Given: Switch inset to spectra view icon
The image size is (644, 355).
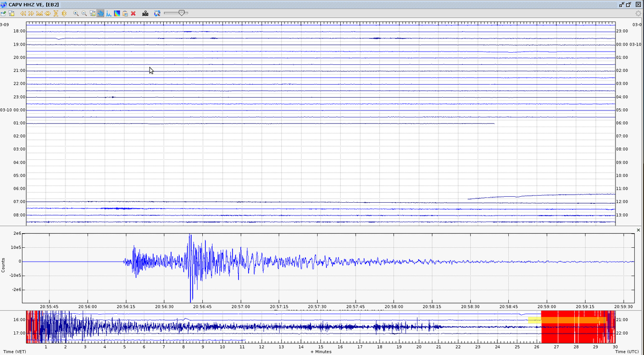Looking at the screenshot, I should [108, 13].
